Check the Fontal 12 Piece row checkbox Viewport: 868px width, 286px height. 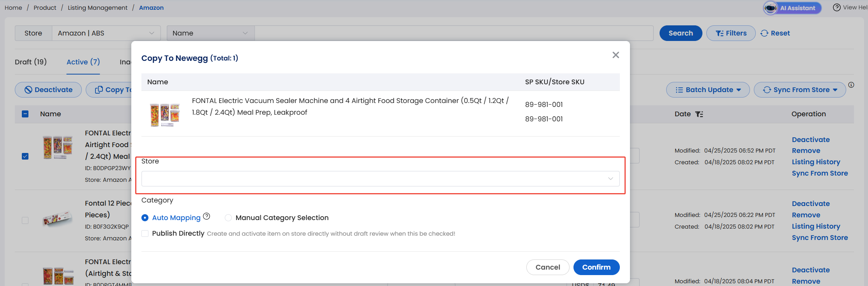click(x=25, y=220)
